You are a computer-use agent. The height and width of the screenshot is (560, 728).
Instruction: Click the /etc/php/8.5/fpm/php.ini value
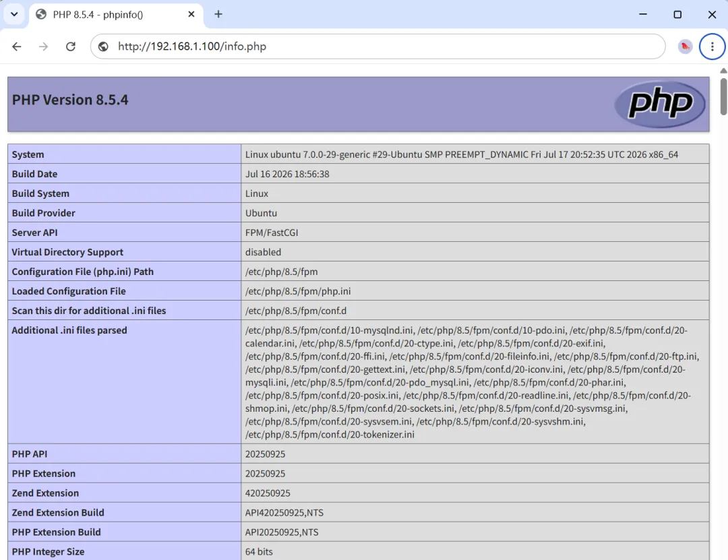click(x=298, y=290)
